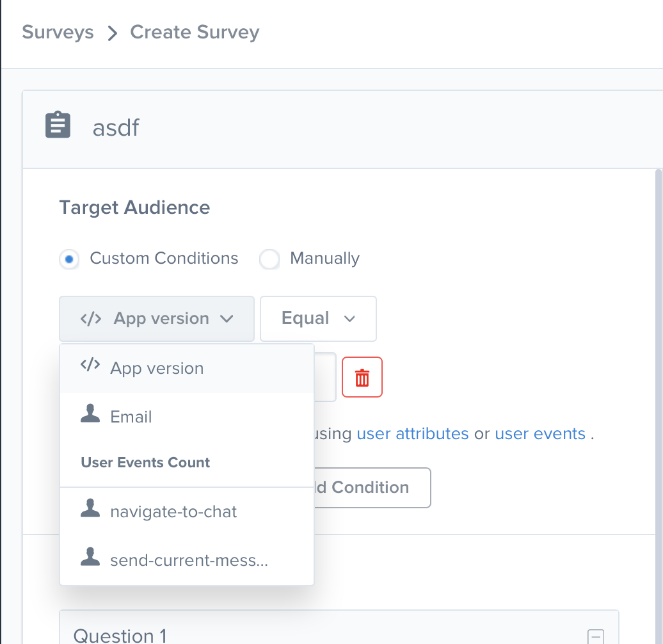Open the user events link
Viewport: 663px width, 644px height.
point(540,433)
